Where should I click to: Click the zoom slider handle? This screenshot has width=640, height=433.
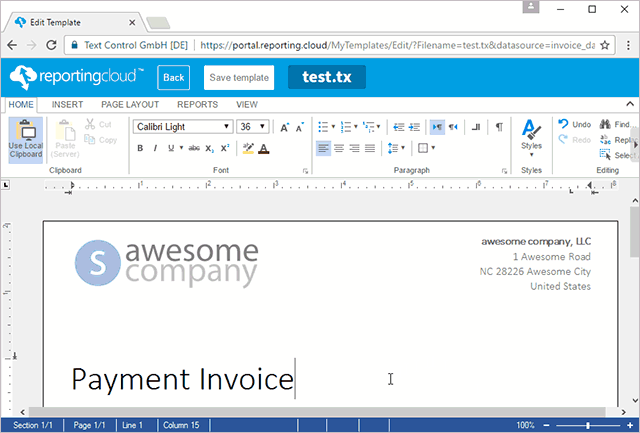[x=588, y=425]
